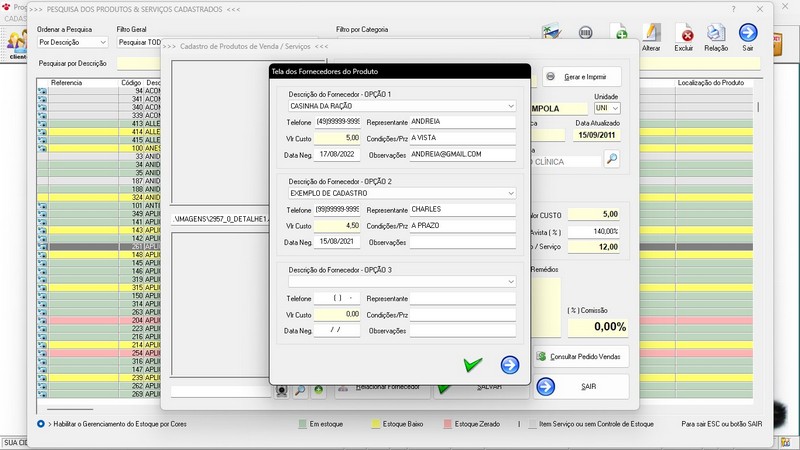The height and width of the screenshot is (450, 800).
Task: Open the Unidade UNI dropdown
Action: (x=615, y=108)
